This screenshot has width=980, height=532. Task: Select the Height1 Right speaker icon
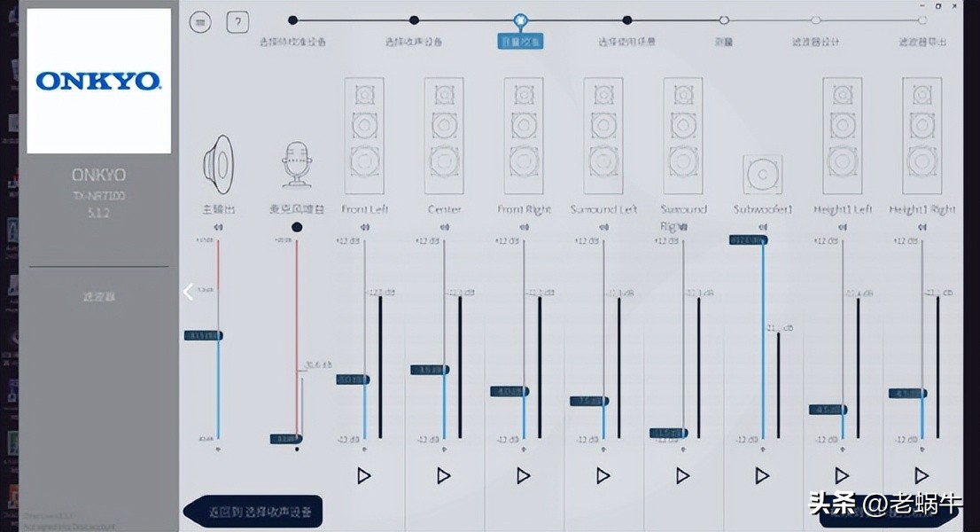tap(922, 136)
